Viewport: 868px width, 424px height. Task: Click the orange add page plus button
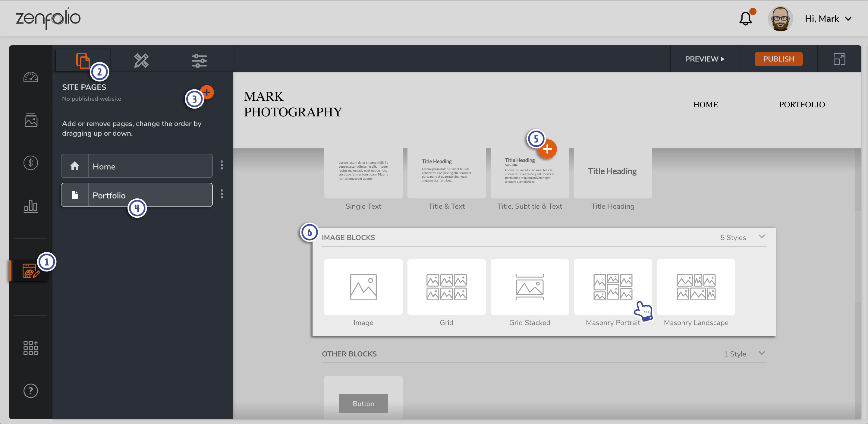point(207,92)
